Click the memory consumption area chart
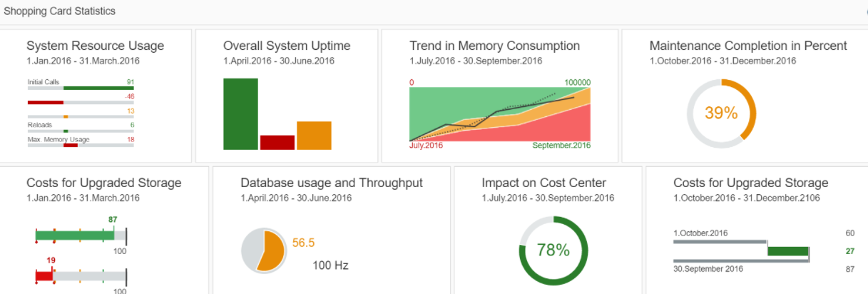Screen dimensions: 868x294 [x=500, y=114]
